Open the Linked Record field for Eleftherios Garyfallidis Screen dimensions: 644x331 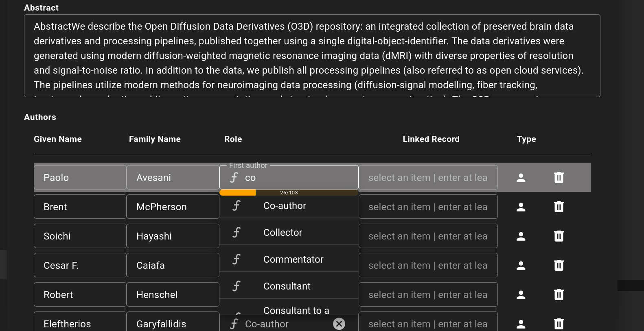(428, 322)
